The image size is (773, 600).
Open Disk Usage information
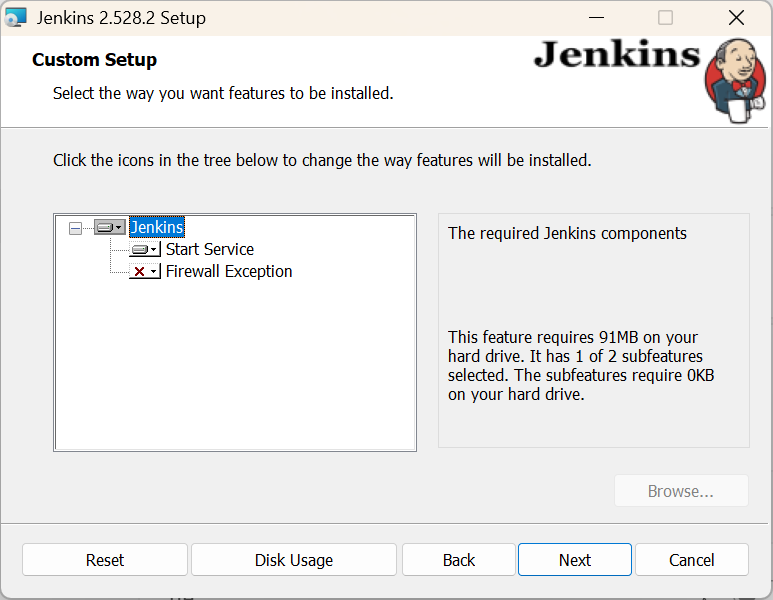(x=294, y=560)
